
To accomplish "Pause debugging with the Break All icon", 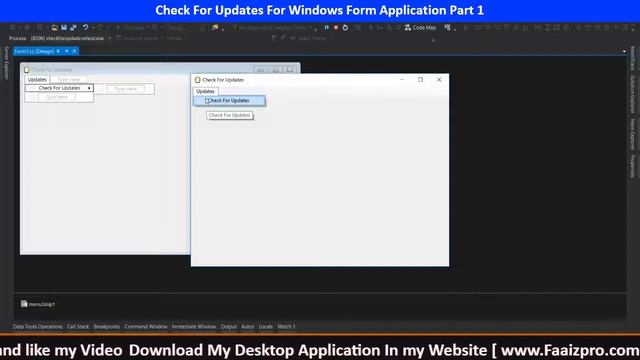I will 327,27.
